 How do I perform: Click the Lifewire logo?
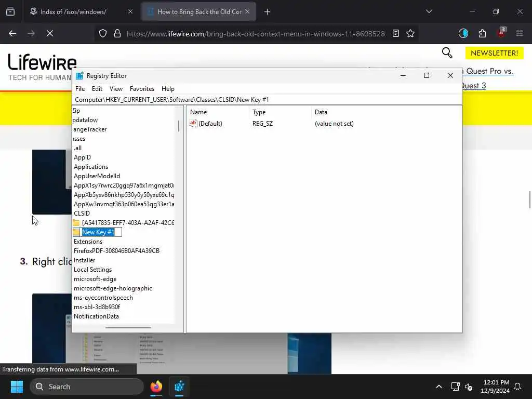(x=43, y=62)
